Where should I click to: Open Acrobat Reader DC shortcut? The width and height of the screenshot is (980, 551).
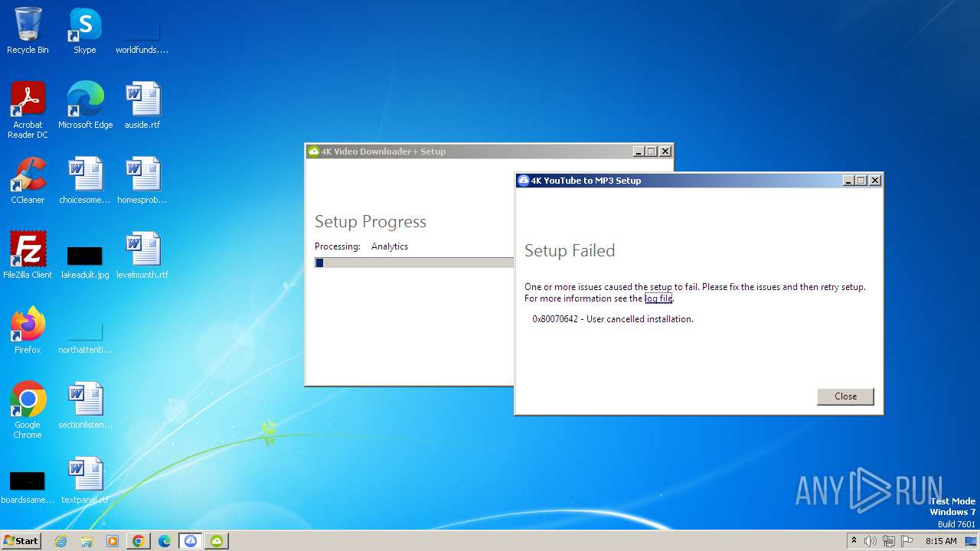(x=28, y=110)
